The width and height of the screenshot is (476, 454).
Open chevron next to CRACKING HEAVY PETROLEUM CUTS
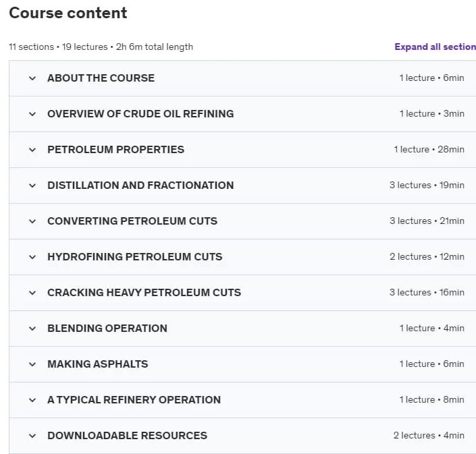point(32,293)
